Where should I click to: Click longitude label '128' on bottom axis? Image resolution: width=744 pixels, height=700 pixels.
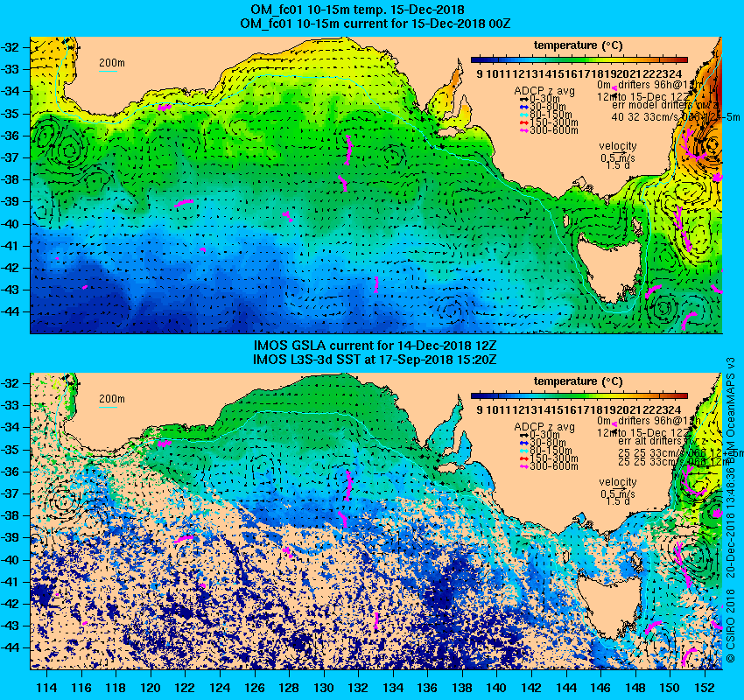[290, 687]
